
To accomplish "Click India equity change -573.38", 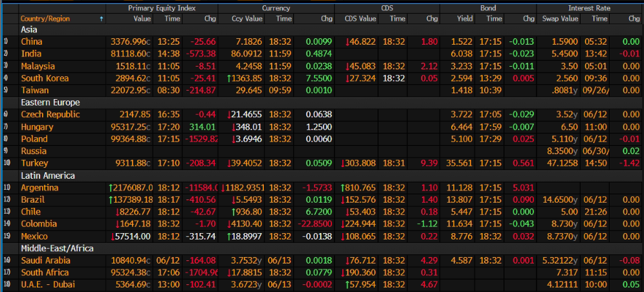I will 201,54.
